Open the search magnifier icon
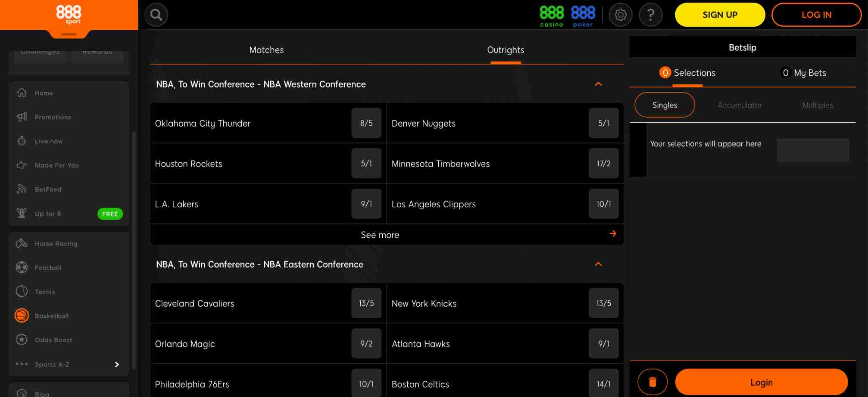This screenshot has width=868, height=397. pyautogui.click(x=156, y=15)
